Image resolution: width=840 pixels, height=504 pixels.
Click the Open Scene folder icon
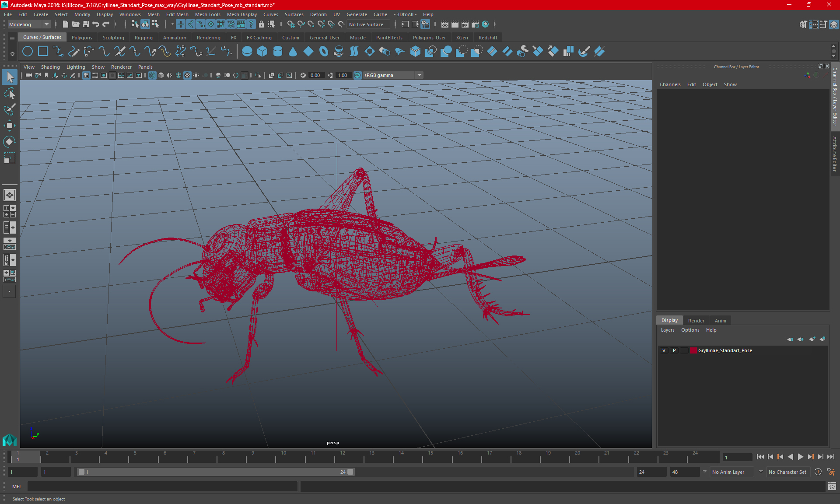tap(76, 24)
